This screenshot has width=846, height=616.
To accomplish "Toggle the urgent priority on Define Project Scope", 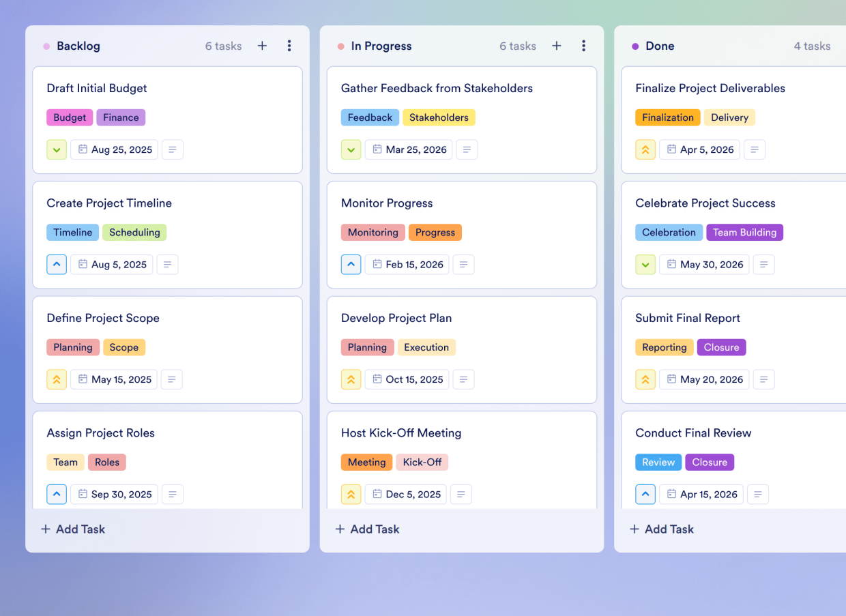I will click(57, 379).
